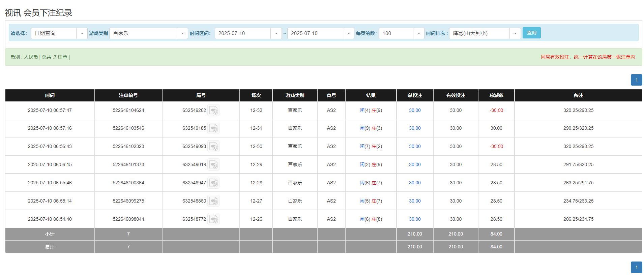
Task: Open video replay icon for round 632548772
Action: pos(213,219)
